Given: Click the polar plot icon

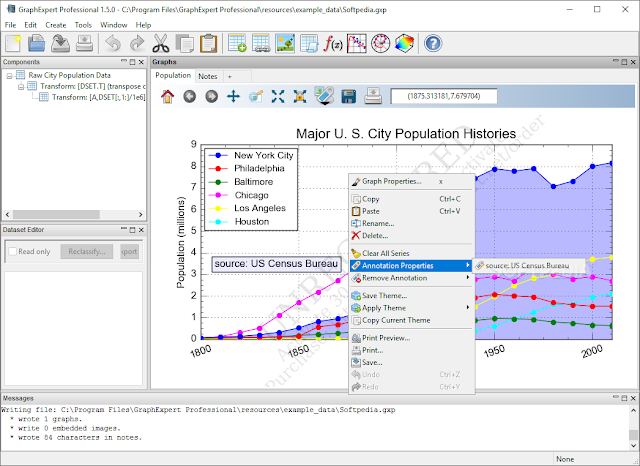Looking at the screenshot, I should click(x=380, y=43).
